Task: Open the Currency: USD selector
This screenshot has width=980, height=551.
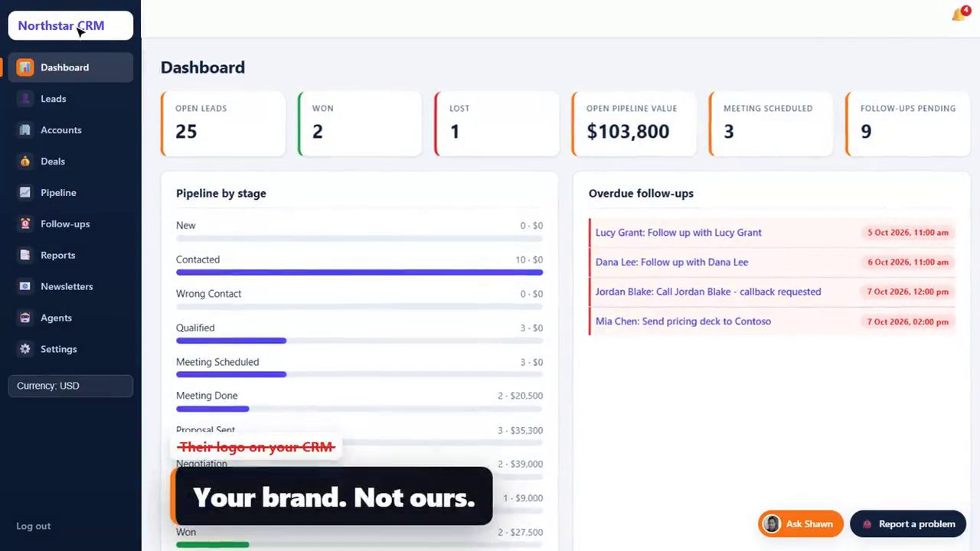Action: (70, 386)
